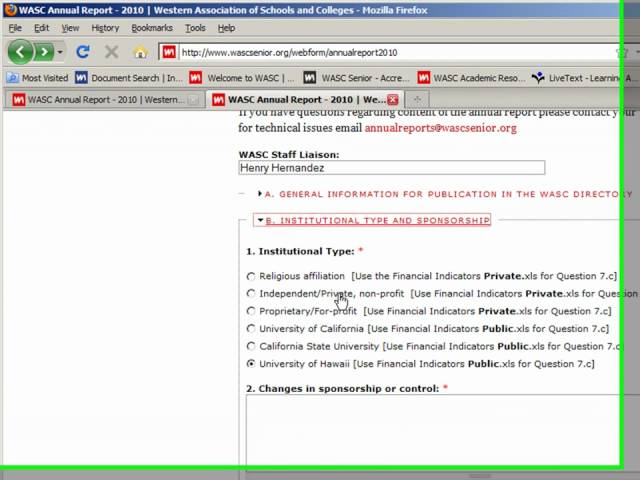This screenshot has width=640, height=480.
Task: Select Independent/Private, non-profit radio button
Action: [x=251, y=293]
